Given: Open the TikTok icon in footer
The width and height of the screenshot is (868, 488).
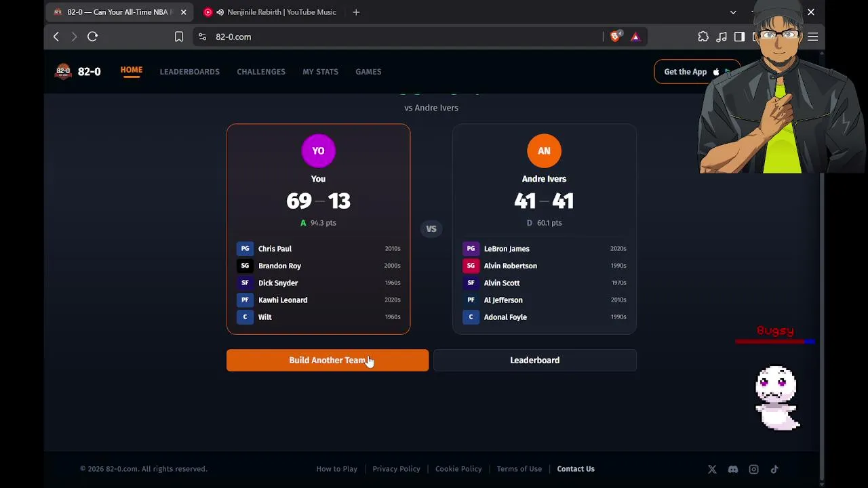Looking at the screenshot, I should [774, 469].
